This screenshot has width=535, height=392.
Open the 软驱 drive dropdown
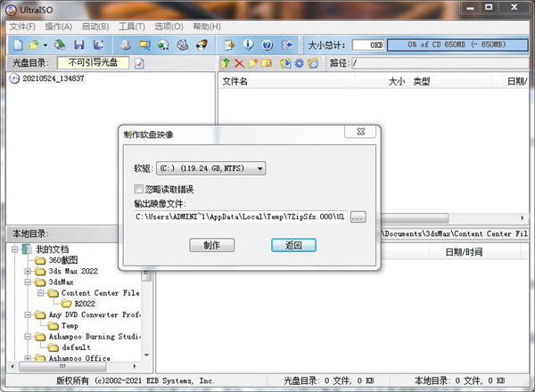tap(210, 168)
